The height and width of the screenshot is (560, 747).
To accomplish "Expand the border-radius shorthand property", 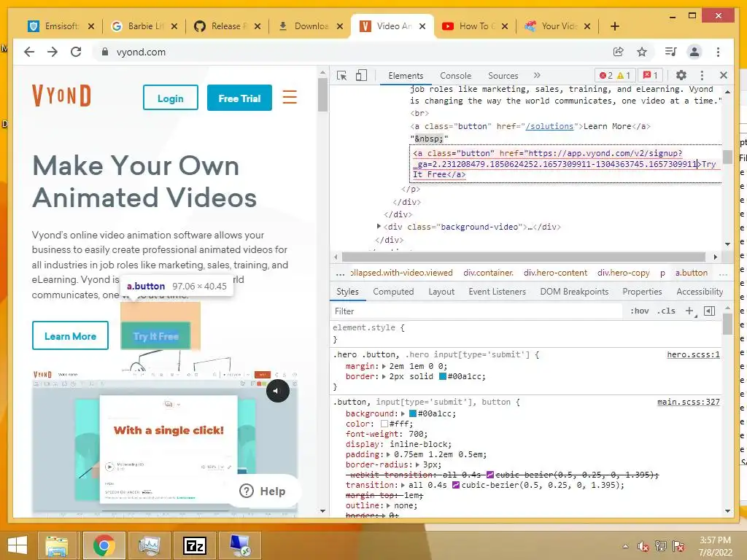I will pyautogui.click(x=417, y=464).
